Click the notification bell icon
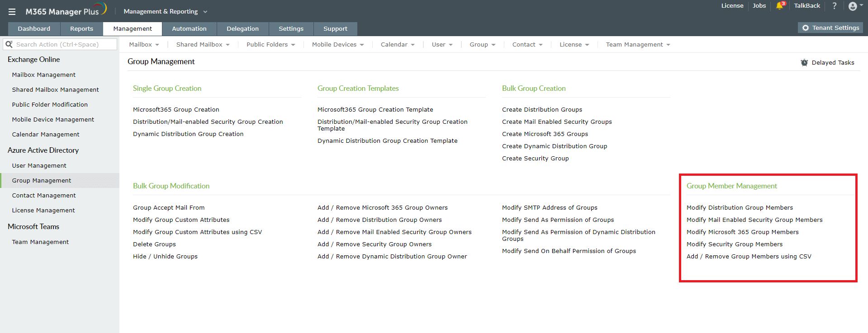The height and width of the screenshot is (333, 868). coord(779,6)
